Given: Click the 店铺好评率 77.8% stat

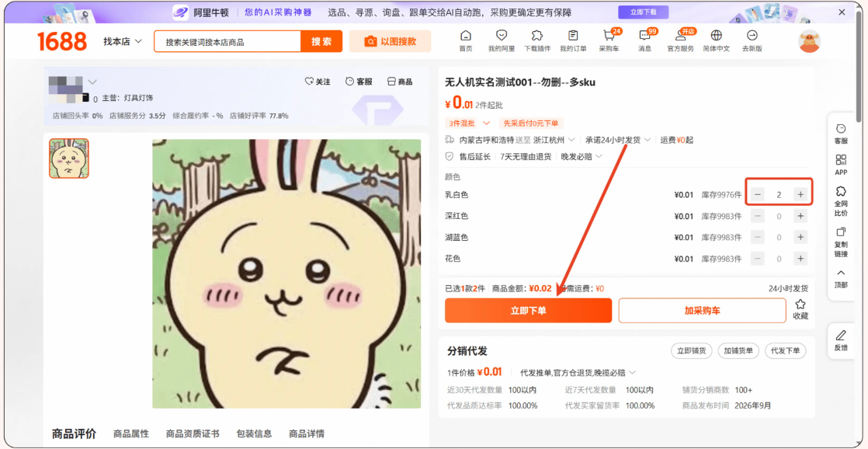Looking at the screenshot, I should (x=259, y=116).
